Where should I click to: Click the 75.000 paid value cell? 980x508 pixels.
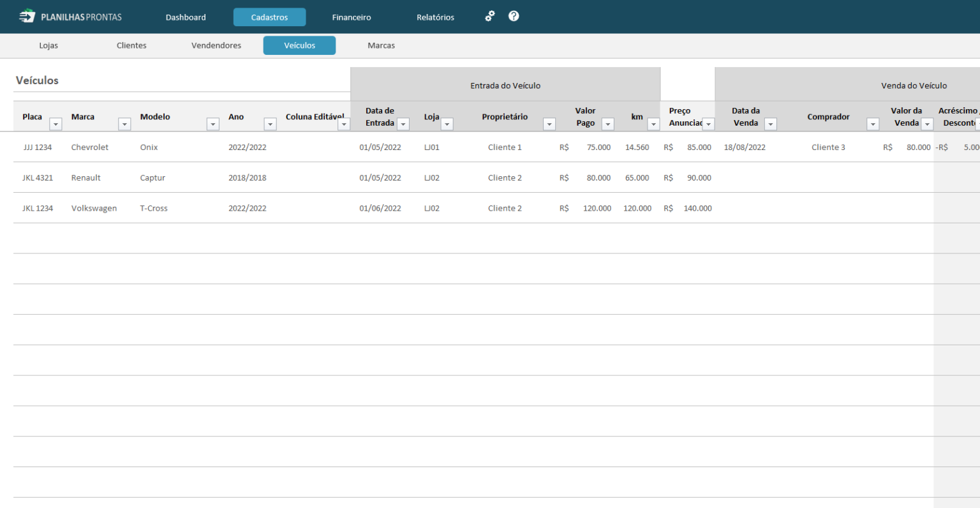[598, 147]
